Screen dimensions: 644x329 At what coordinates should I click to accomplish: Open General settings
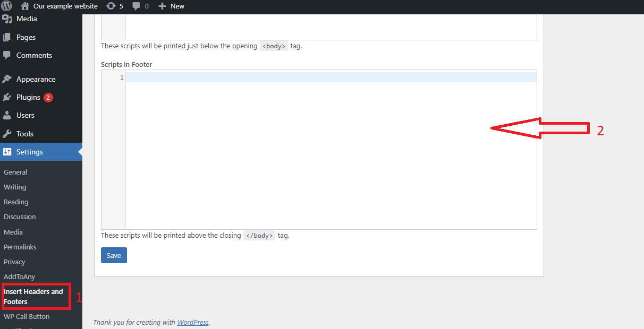(15, 172)
